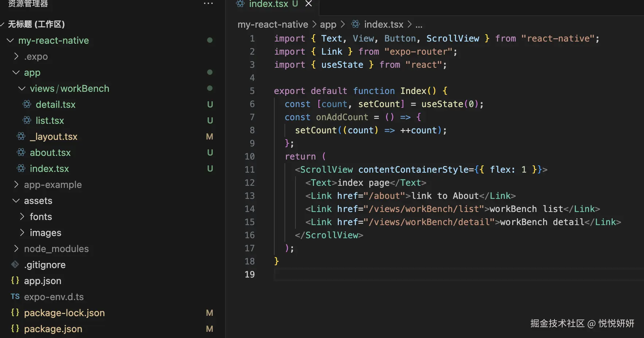Open detail.tsx in the explorer
The width and height of the screenshot is (644, 338).
tap(56, 105)
